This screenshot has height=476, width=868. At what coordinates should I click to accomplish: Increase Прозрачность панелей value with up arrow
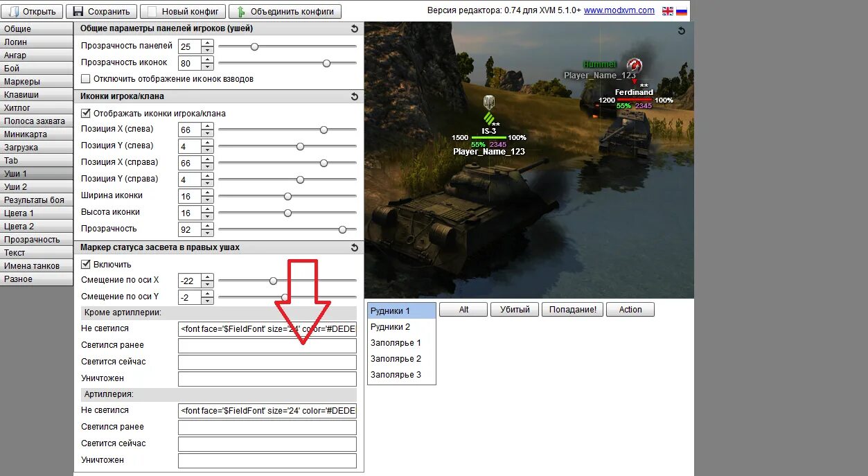[x=207, y=43]
